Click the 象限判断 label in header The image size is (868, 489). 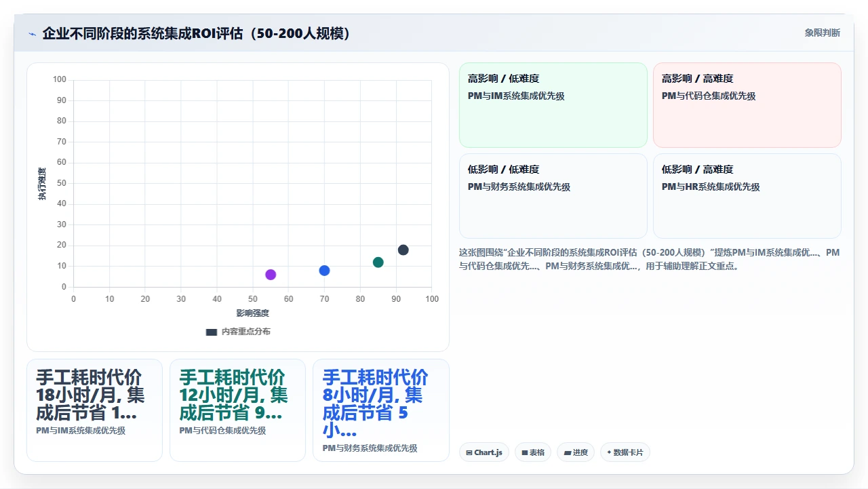[822, 33]
